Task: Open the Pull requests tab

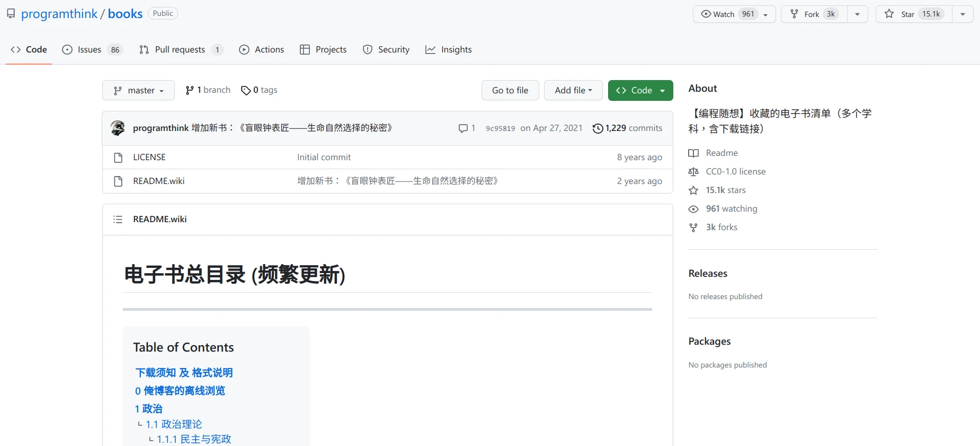Action: pos(180,50)
